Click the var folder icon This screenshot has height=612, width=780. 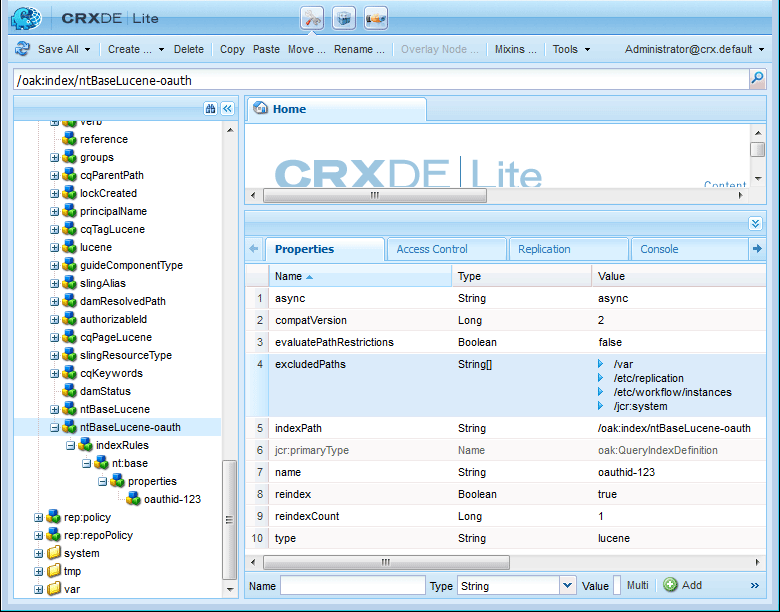click(54, 589)
